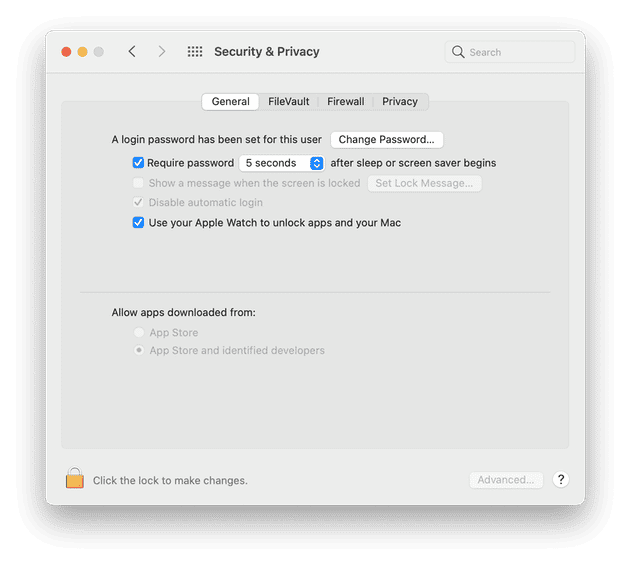Click the Search input field
This screenshot has width=630, height=565.
coord(510,52)
